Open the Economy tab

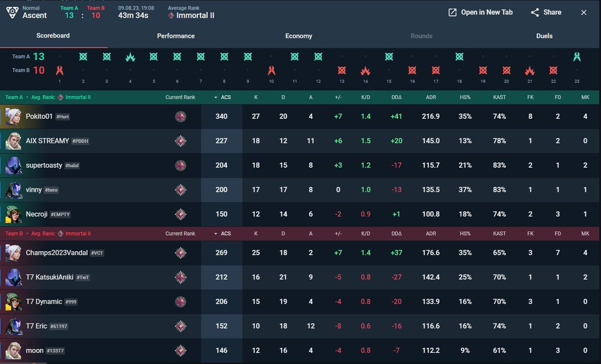pyautogui.click(x=299, y=36)
